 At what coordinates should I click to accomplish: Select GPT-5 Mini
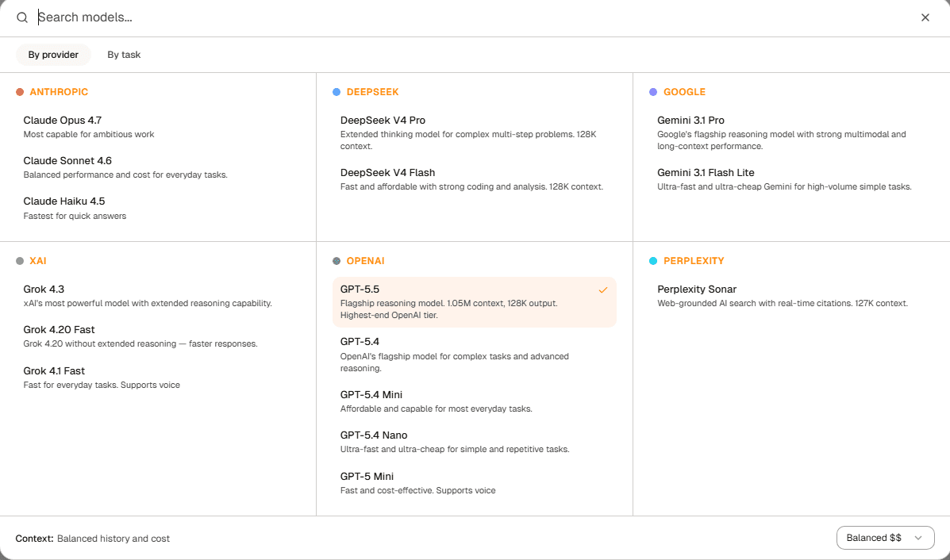tap(475, 483)
